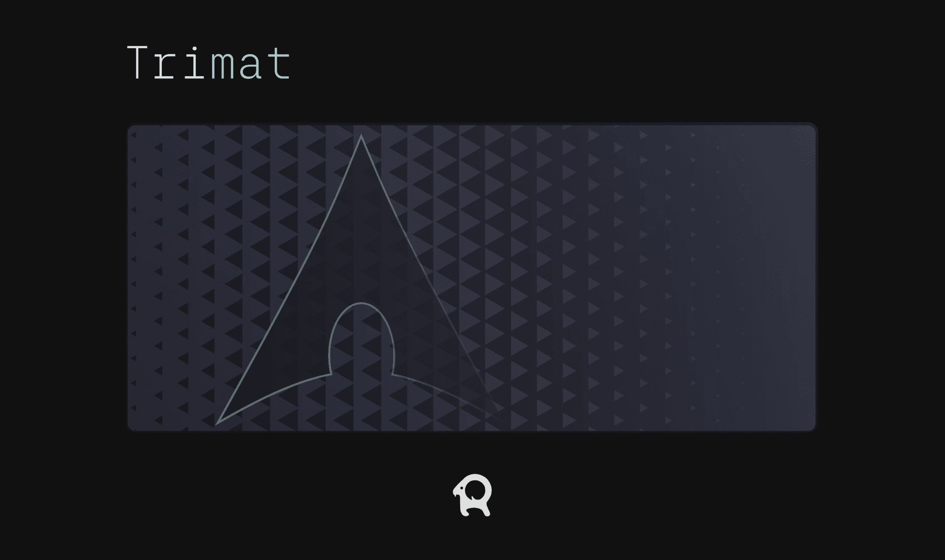This screenshot has width=945, height=560.
Task: Click the white ram logo at the bottom
Action: point(472,495)
